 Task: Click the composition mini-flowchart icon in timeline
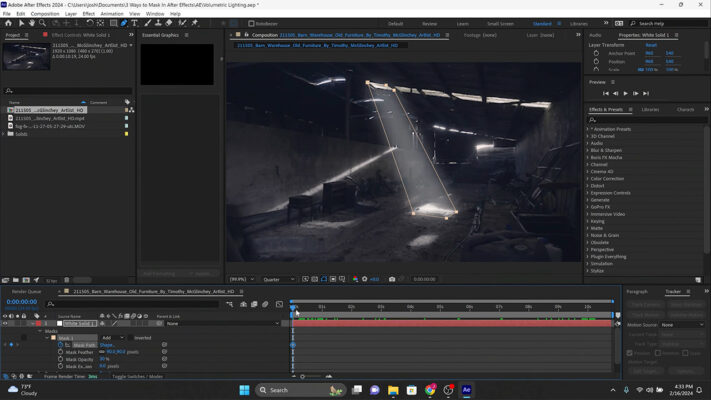pyautogui.click(x=230, y=304)
